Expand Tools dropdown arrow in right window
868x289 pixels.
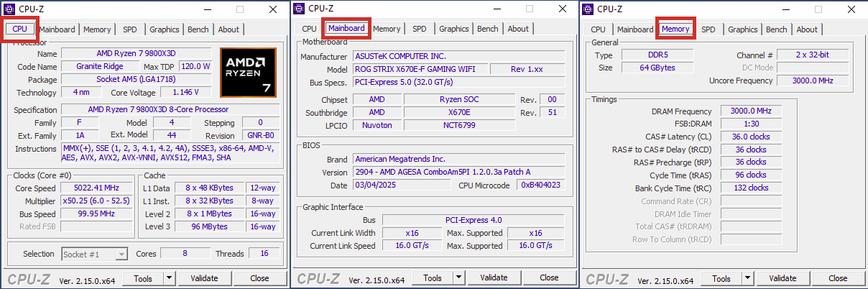pyautogui.click(x=748, y=278)
